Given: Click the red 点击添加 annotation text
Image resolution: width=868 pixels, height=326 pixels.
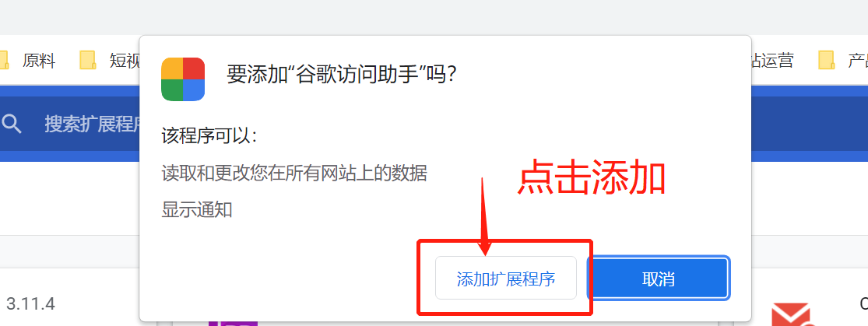Looking at the screenshot, I should coord(591,177).
